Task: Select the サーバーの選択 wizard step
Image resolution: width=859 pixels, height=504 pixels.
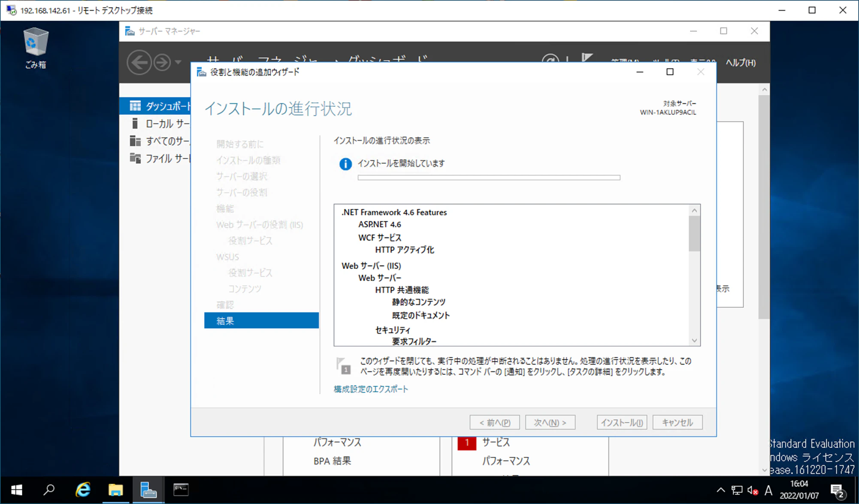Action: [x=241, y=176]
